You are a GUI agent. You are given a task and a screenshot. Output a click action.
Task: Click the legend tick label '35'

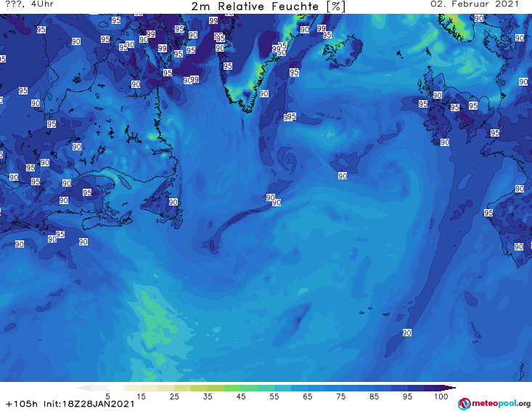click(208, 396)
